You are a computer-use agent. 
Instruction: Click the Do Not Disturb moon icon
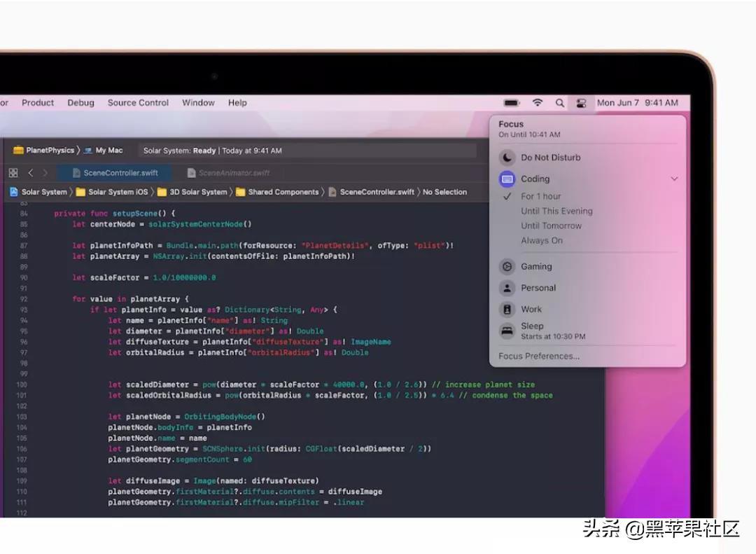pyautogui.click(x=507, y=158)
